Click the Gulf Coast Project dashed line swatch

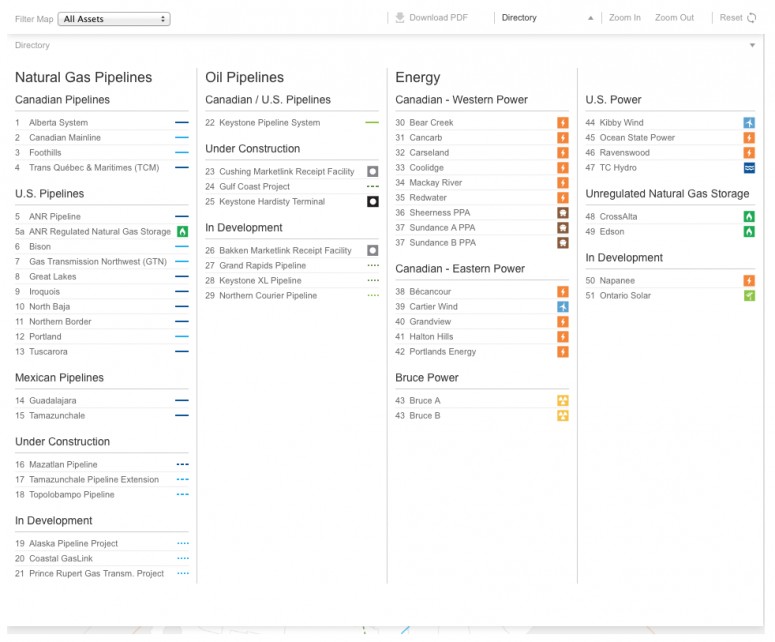coord(373,186)
